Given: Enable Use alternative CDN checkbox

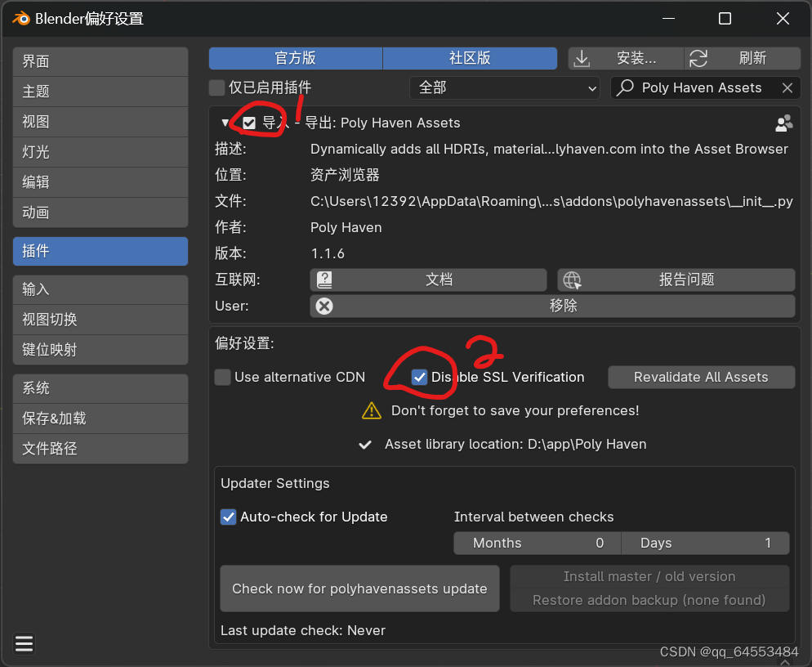Looking at the screenshot, I should (x=223, y=377).
